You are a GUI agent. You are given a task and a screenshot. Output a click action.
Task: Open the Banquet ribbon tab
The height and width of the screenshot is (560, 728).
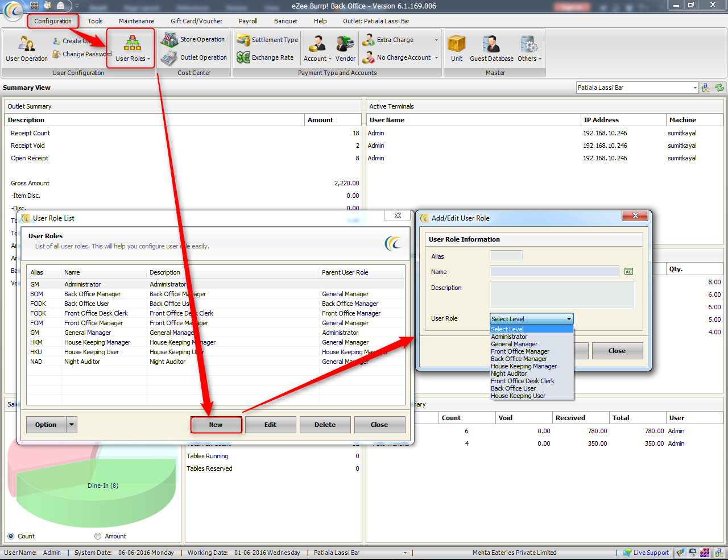tap(286, 21)
